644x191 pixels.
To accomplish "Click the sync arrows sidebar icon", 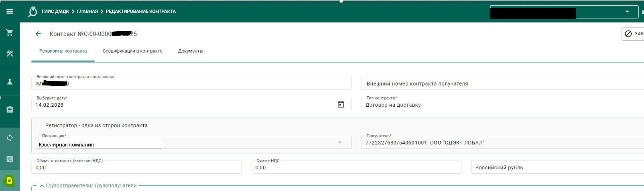I will tap(10, 138).
